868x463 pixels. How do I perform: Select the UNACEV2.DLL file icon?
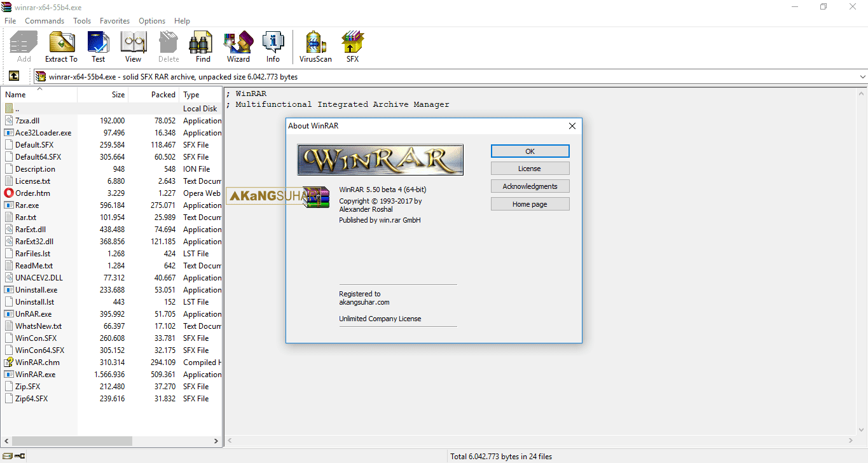pos(9,278)
